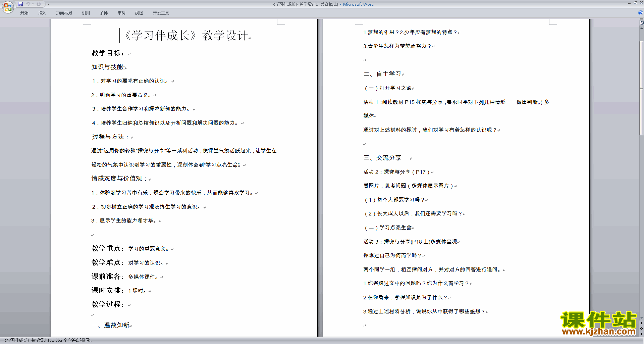Click the line （1）每个人都要学习吗？

[x=394, y=200]
